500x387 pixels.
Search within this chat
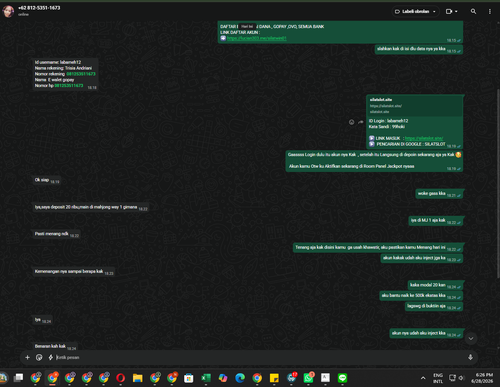[473, 11]
